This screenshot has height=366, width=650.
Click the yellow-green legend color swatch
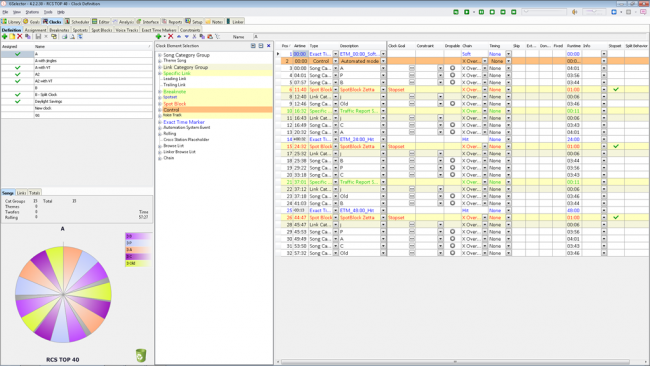tap(138, 263)
